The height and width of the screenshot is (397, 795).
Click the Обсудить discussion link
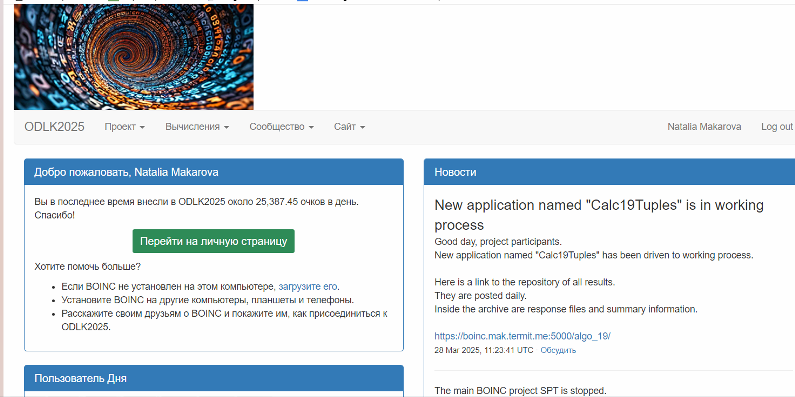coord(558,350)
